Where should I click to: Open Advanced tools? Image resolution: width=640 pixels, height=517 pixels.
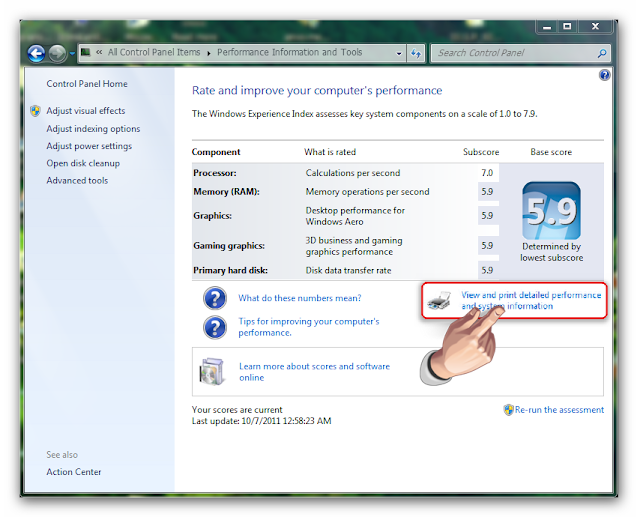click(77, 180)
